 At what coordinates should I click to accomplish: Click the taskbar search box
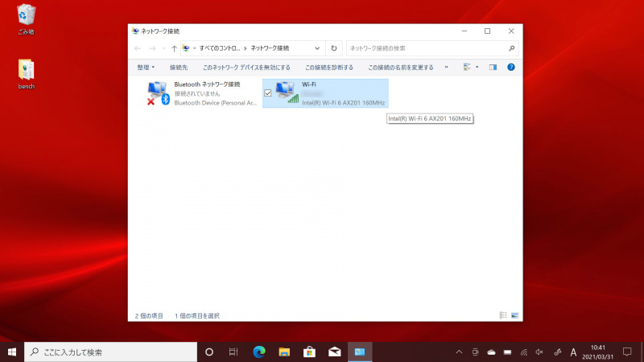[110, 352]
